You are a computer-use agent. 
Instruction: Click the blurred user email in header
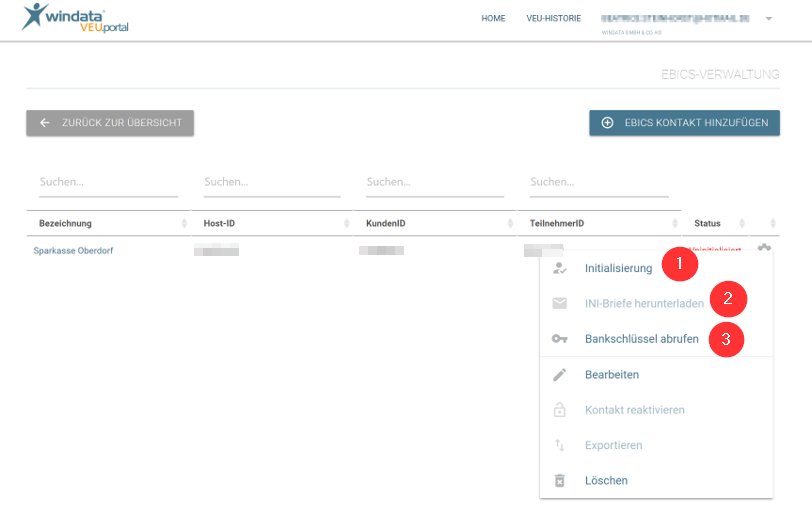675,18
